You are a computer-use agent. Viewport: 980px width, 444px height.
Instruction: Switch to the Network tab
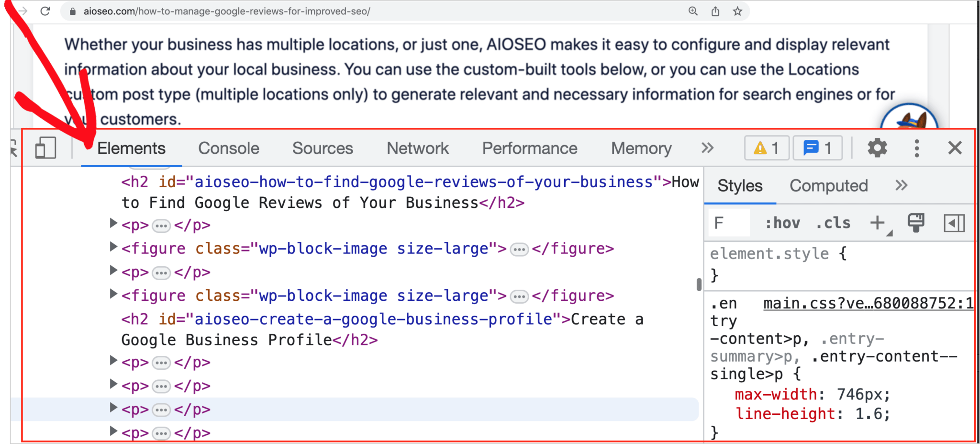[418, 148]
